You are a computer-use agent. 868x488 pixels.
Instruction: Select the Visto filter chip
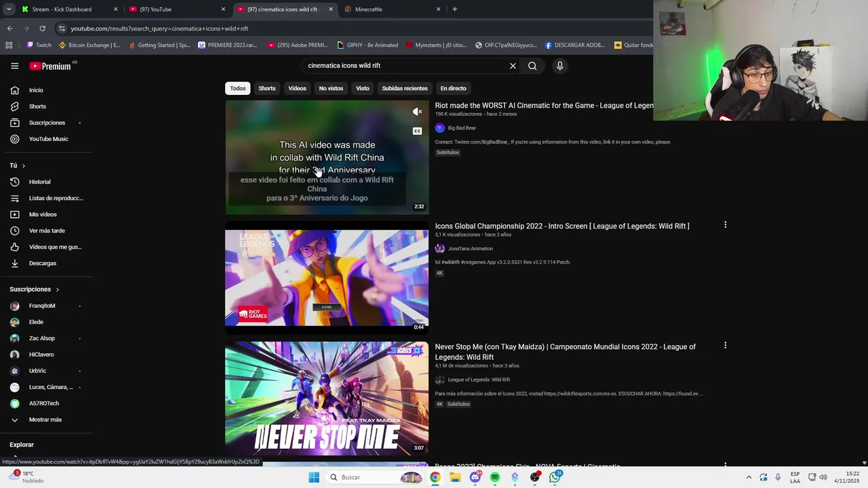pyautogui.click(x=363, y=88)
